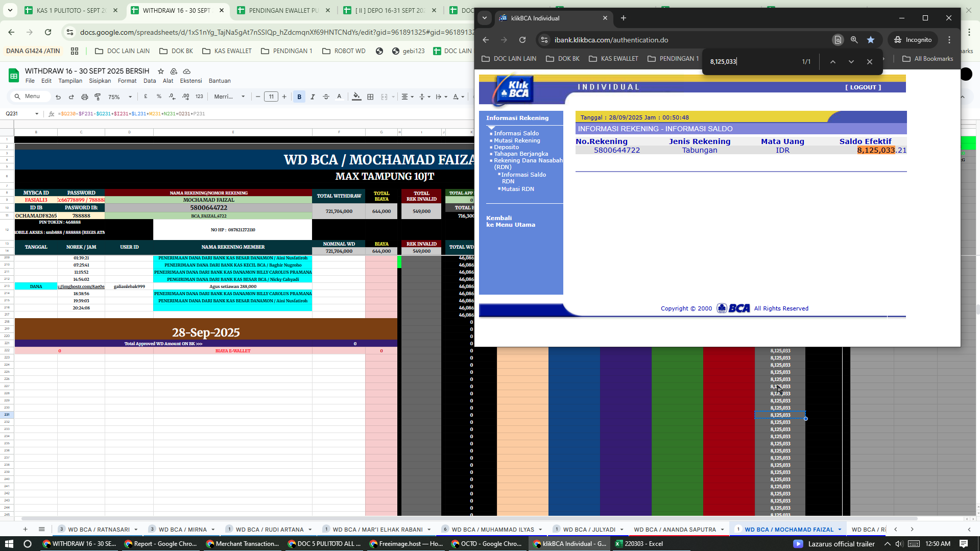The width and height of the screenshot is (980, 551).
Task: Open text wrapping dropdown
Action: (441, 97)
